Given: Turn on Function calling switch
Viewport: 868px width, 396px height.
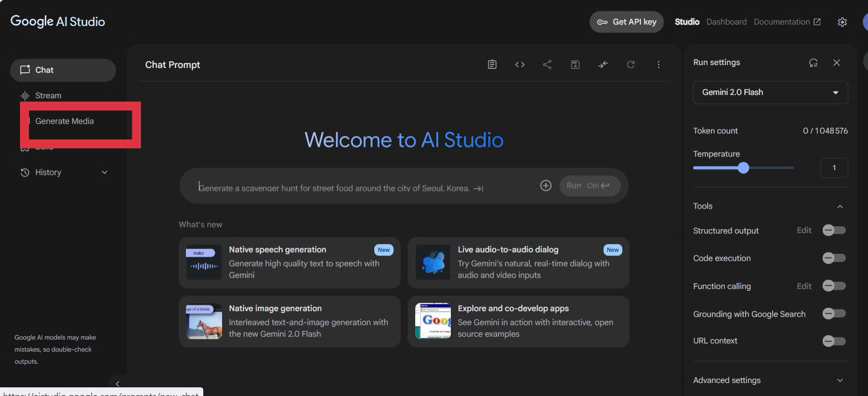Looking at the screenshot, I should pyautogui.click(x=834, y=286).
